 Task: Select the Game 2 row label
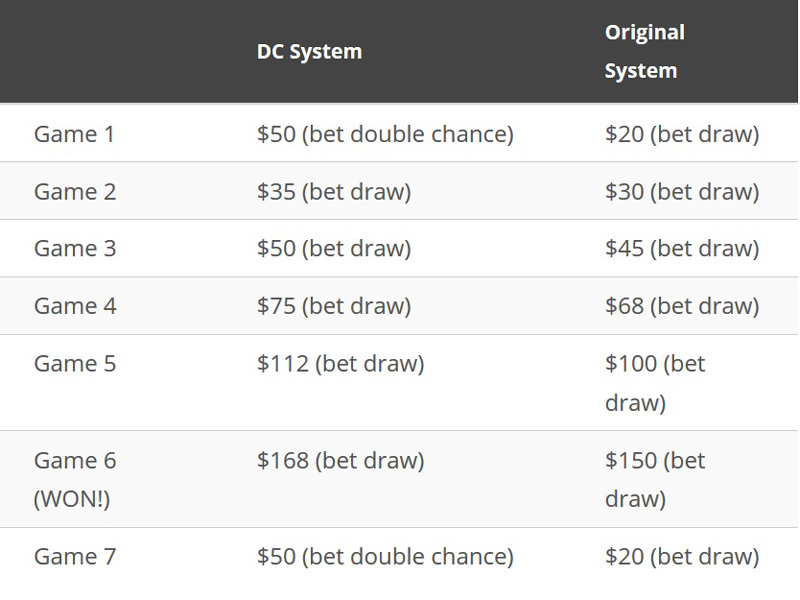(x=75, y=191)
